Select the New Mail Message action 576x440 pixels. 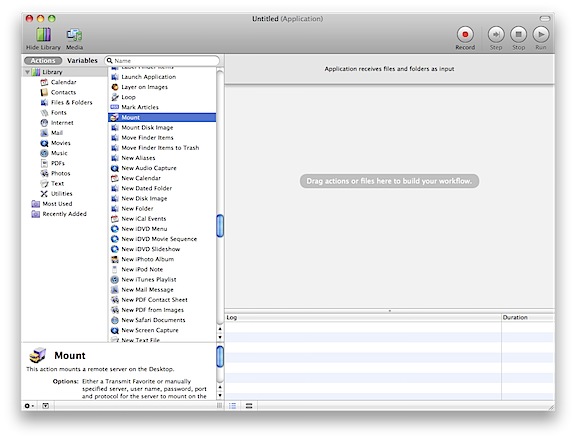pos(162,290)
